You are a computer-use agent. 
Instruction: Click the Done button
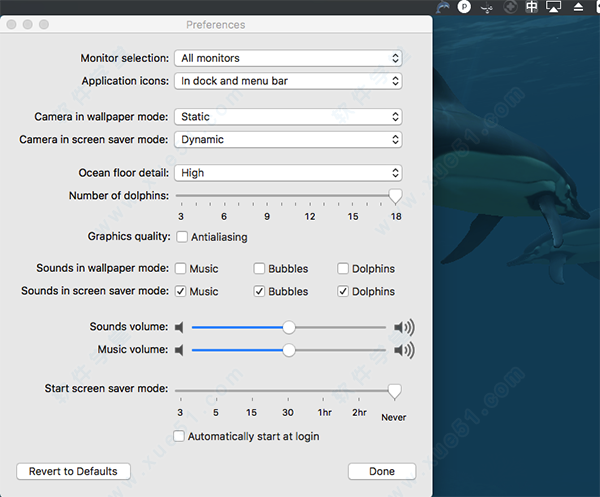382,471
